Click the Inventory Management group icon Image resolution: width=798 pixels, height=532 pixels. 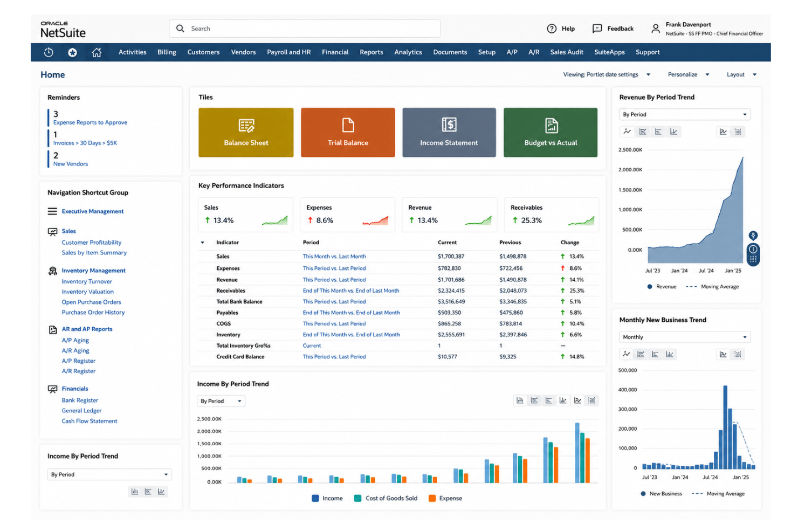[x=52, y=271]
